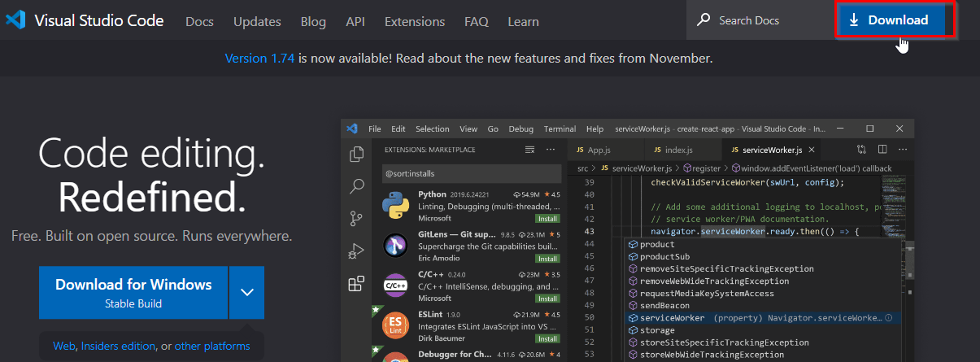Click the GitLens extension logo

pos(395,245)
